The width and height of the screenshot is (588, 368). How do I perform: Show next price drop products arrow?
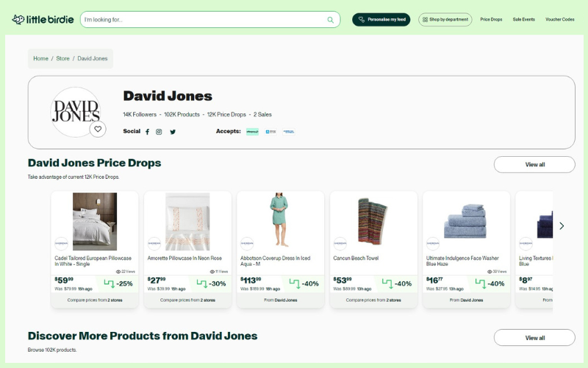coord(562,226)
